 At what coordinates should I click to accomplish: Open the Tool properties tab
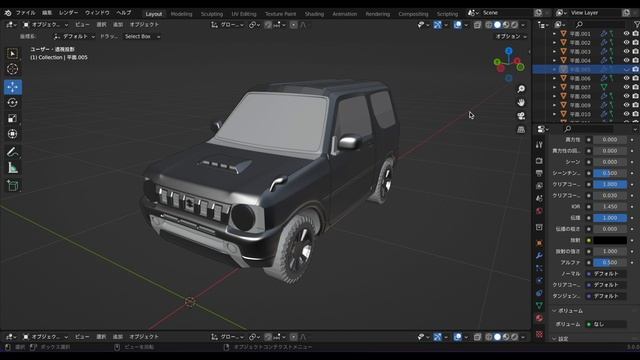(x=539, y=145)
